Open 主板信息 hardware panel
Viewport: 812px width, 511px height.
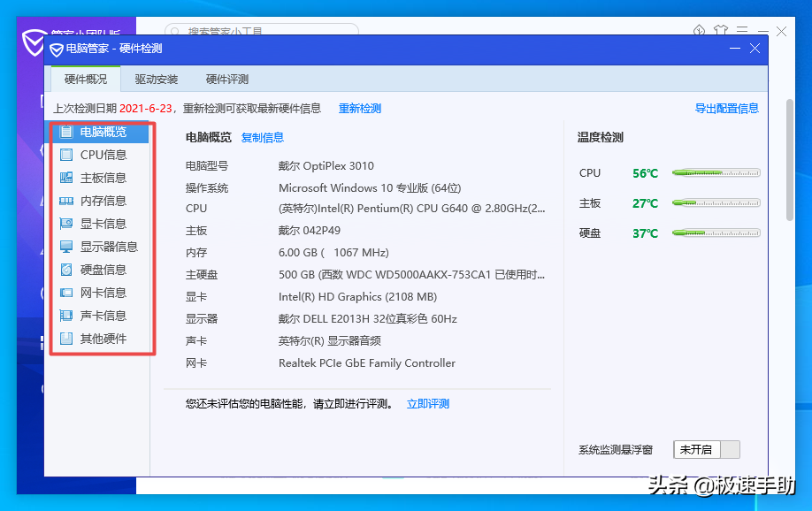pos(100,177)
